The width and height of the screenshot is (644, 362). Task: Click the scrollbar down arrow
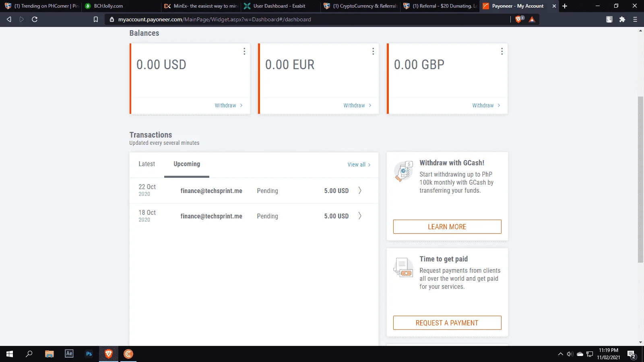(640, 343)
